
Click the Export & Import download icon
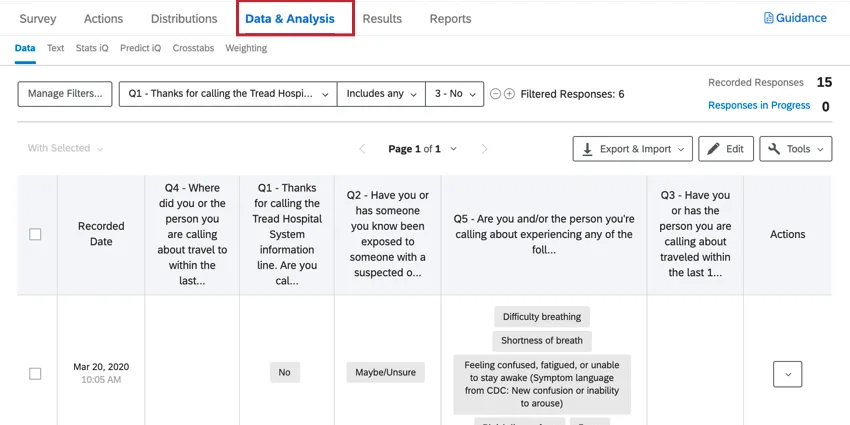pos(587,149)
